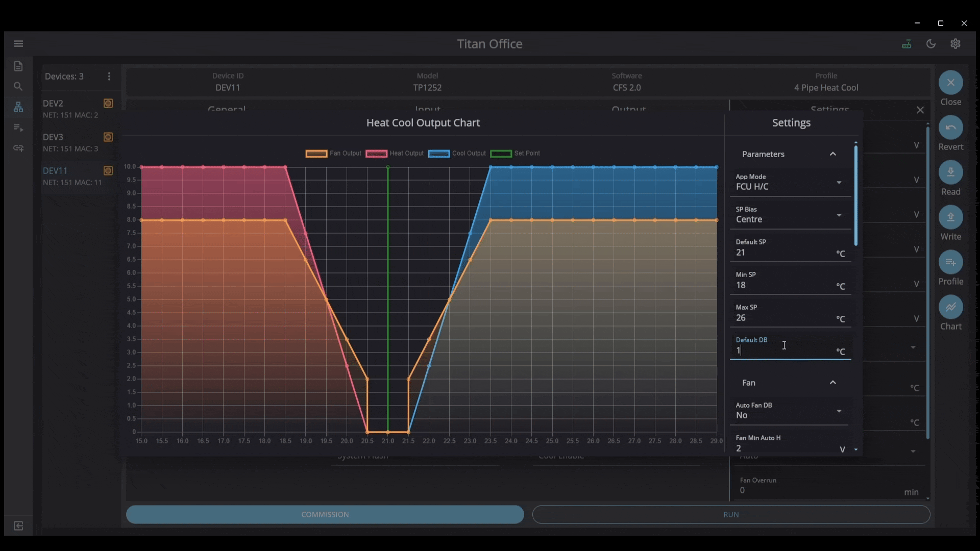Click the RUN button
Image resolution: width=980 pixels, height=551 pixels.
(730, 514)
